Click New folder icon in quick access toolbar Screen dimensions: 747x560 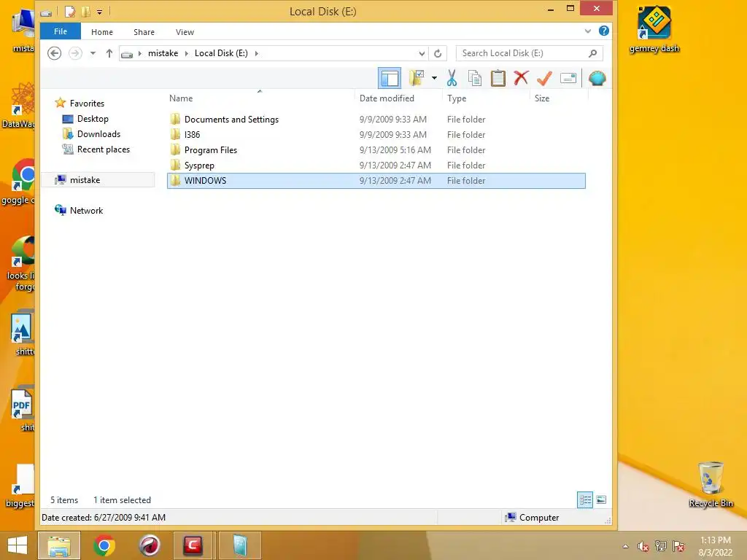pyautogui.click(x=86, y=12)
